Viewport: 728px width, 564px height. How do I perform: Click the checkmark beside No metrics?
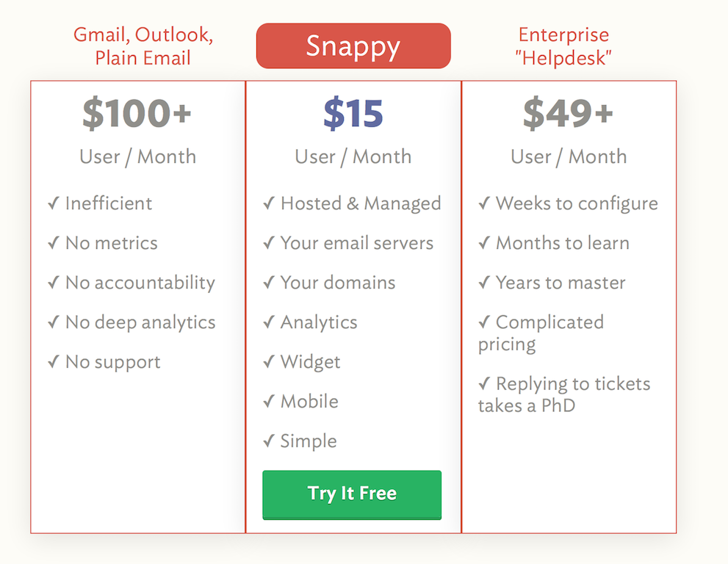point(54,242)
